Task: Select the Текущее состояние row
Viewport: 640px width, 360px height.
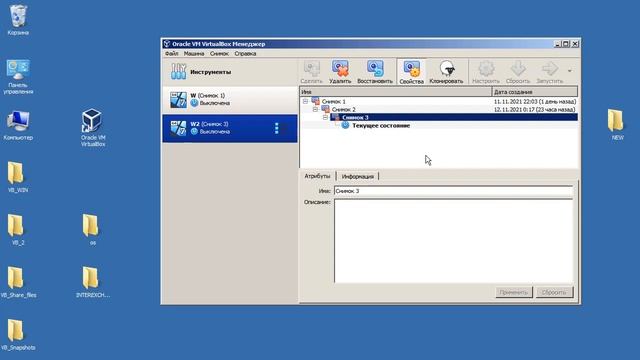Action: pos(439,126)
